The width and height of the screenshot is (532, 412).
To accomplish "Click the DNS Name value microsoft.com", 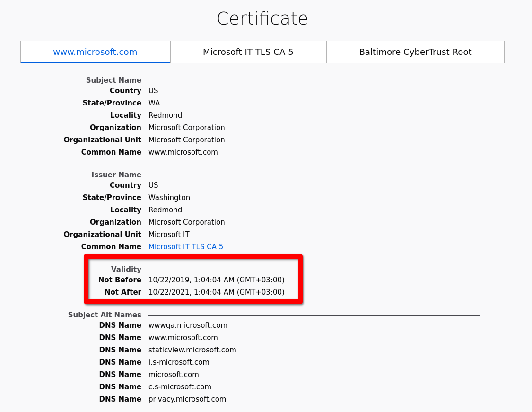I will coord(174,374).
